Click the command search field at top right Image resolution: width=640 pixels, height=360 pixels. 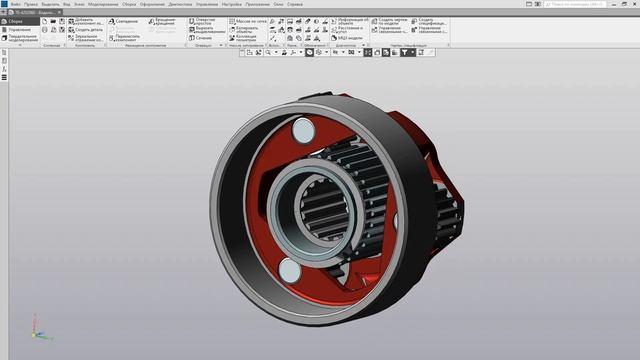575,4
